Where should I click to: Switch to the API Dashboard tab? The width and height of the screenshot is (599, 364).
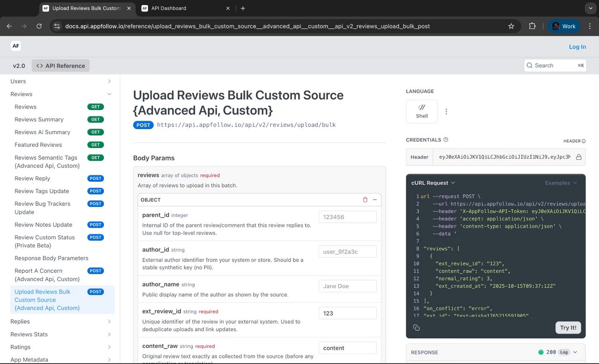pos(168,8)
